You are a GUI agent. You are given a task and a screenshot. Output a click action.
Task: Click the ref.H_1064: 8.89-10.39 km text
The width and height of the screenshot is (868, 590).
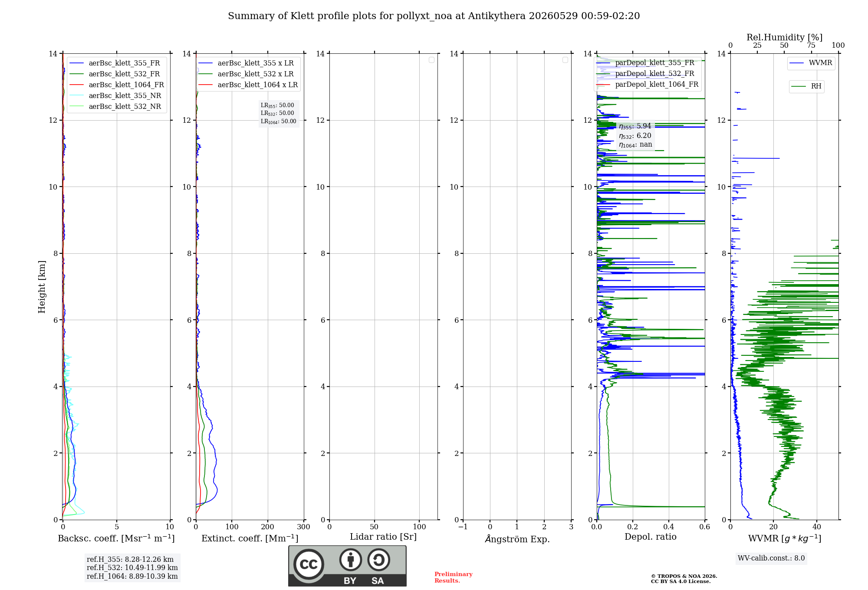tap(132, 576)
